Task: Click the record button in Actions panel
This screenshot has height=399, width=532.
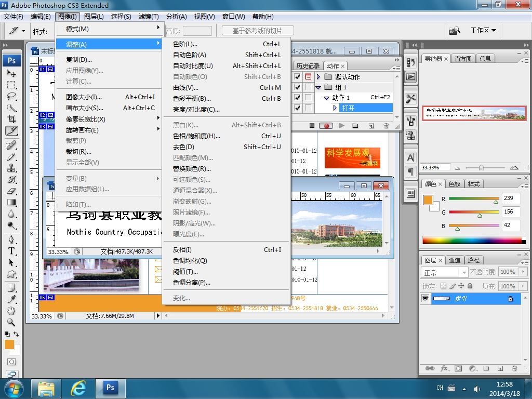Action: coord(326,126)
